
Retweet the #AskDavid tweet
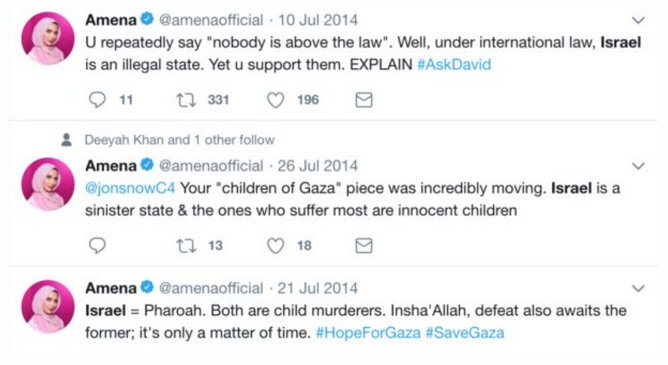[x=186, y=100]
